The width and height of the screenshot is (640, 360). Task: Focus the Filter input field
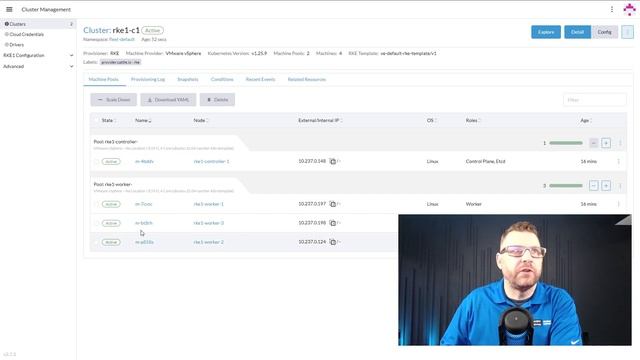click(x=595, y=100)
